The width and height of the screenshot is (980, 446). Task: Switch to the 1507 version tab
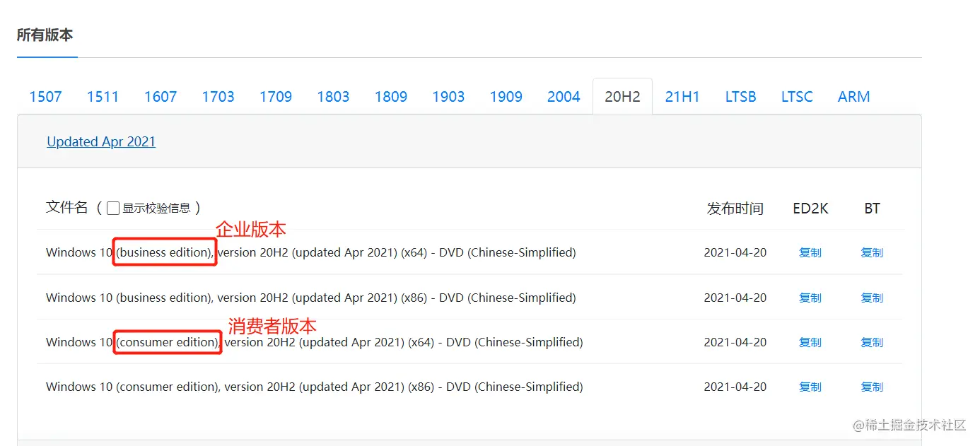pos(45,97)
